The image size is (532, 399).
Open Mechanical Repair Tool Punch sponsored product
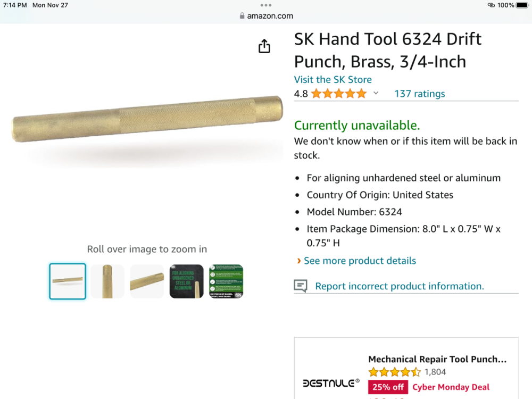(x=437, y=359)
